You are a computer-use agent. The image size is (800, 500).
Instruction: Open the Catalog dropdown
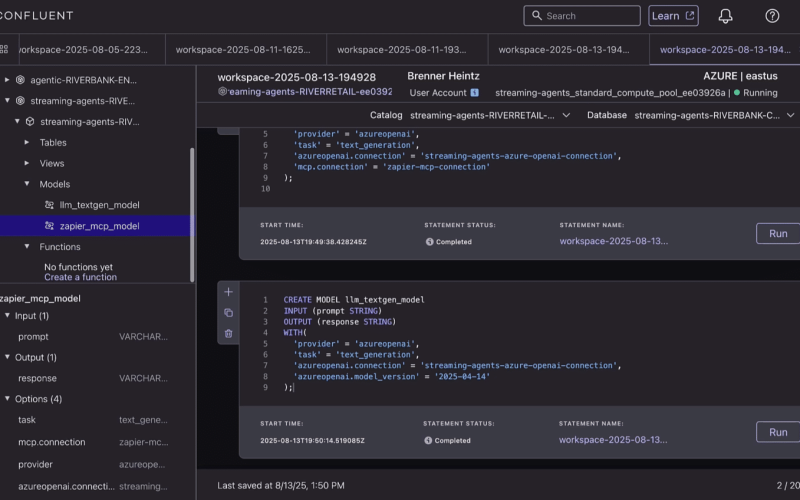click(490, 115)
